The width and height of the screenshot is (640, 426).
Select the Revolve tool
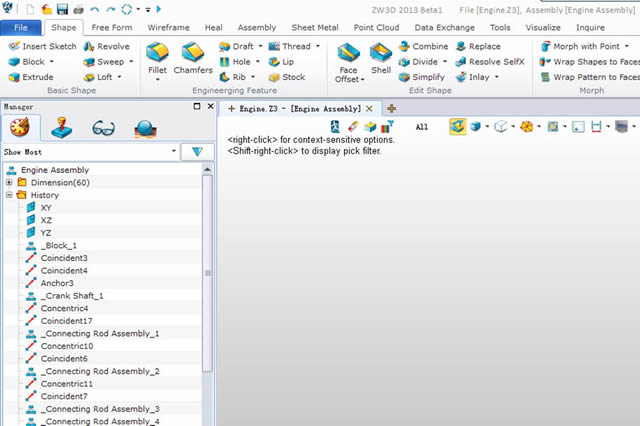(106, 46)
